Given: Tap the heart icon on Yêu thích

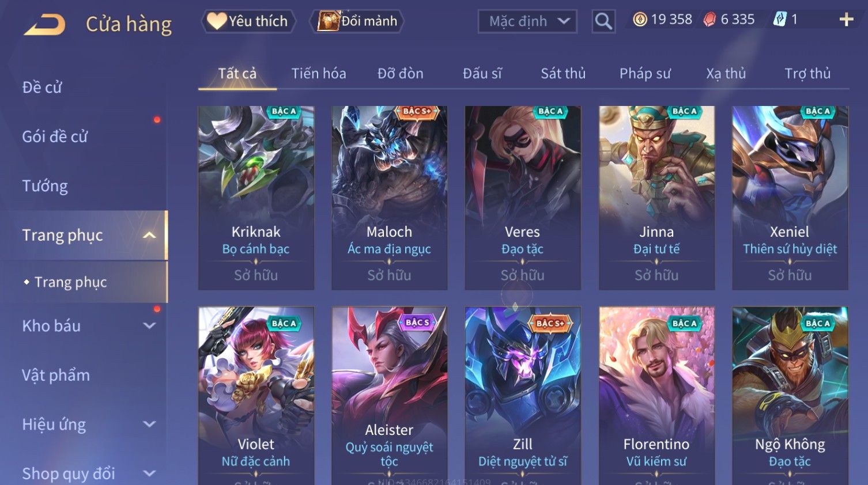Looking at the screenshot, I should pyautogui.click(x=217, y=21).
